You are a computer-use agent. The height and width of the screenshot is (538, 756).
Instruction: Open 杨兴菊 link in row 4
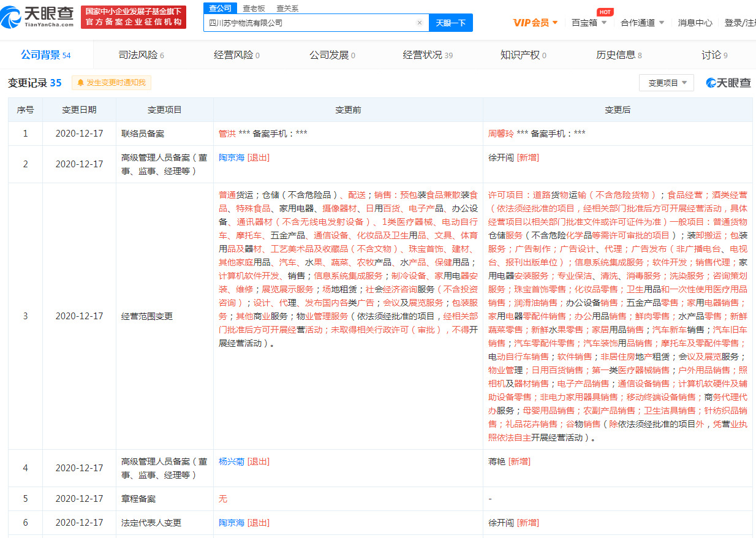(232, 461)
